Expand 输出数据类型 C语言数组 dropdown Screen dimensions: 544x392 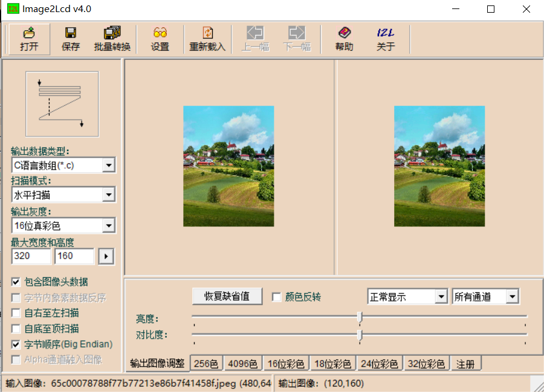[x=109, y=165]
